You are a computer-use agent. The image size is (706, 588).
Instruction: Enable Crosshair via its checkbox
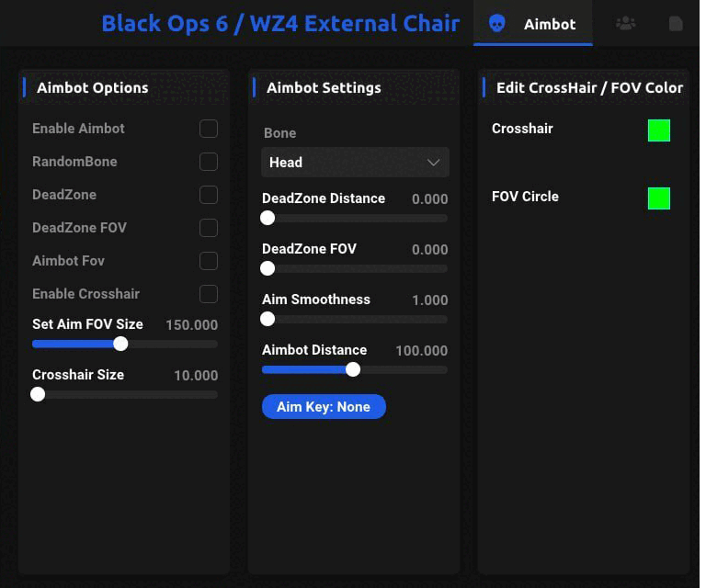click(x=209, y=294)
